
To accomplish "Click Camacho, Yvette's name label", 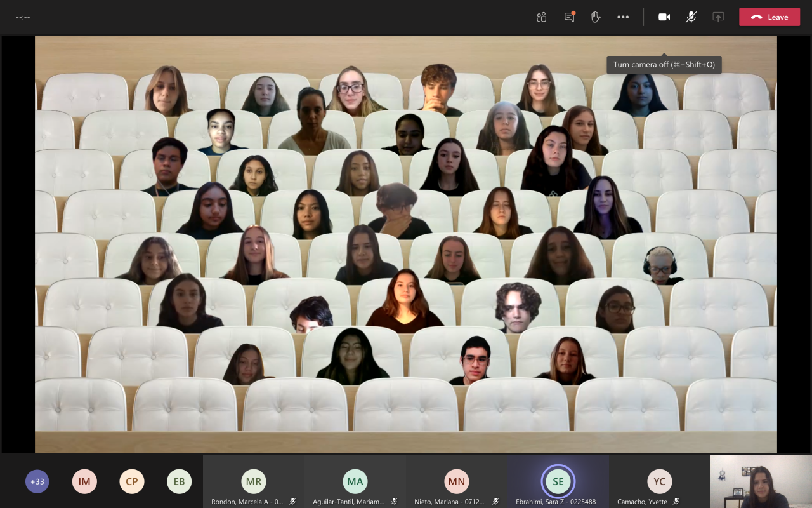I will [641, 502].
